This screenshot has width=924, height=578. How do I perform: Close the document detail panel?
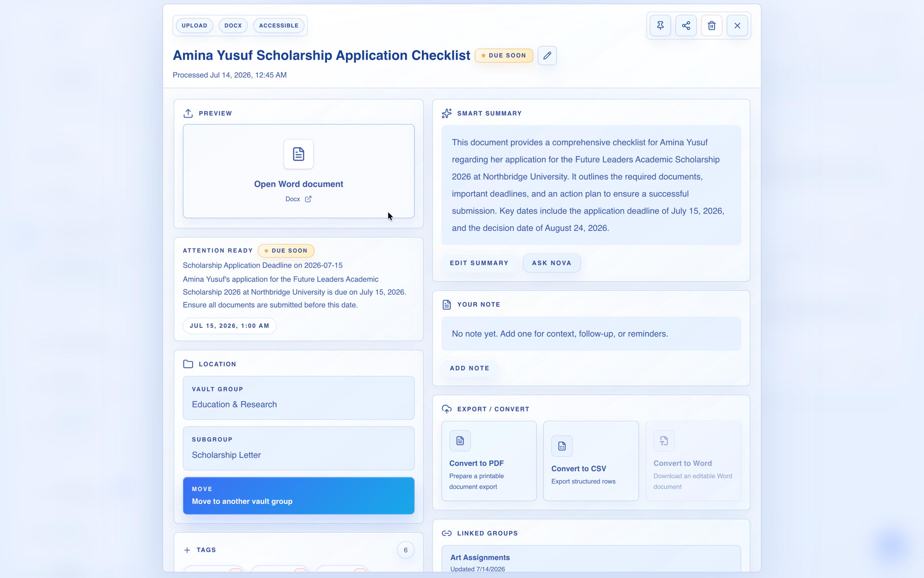(x=737, y=26)
